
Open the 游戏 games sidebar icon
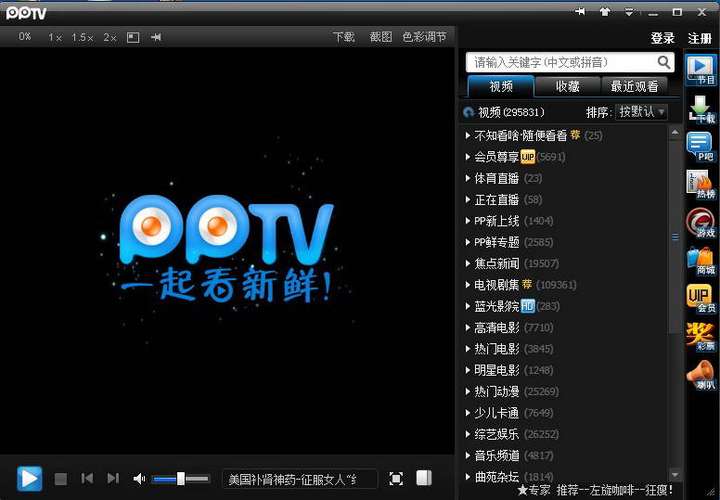coord(702,223)
